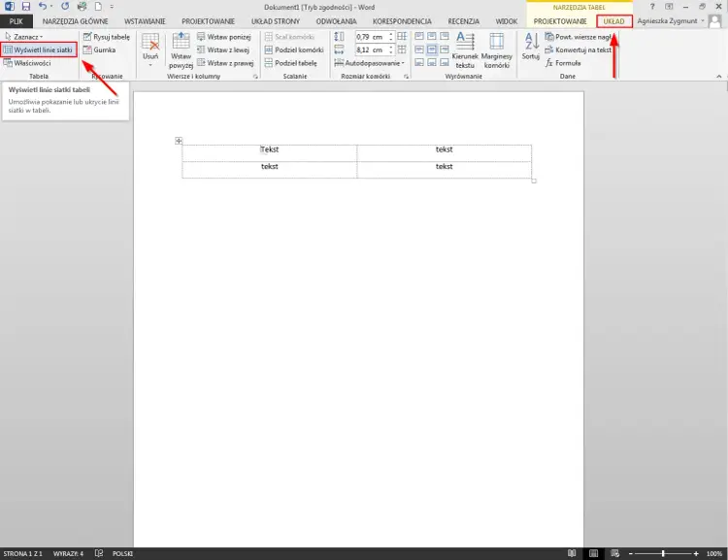Viewport: 728px width, 560px height.
Task: Toggle Wyświetl linie siatki gridlines
Action: point(39,49)
